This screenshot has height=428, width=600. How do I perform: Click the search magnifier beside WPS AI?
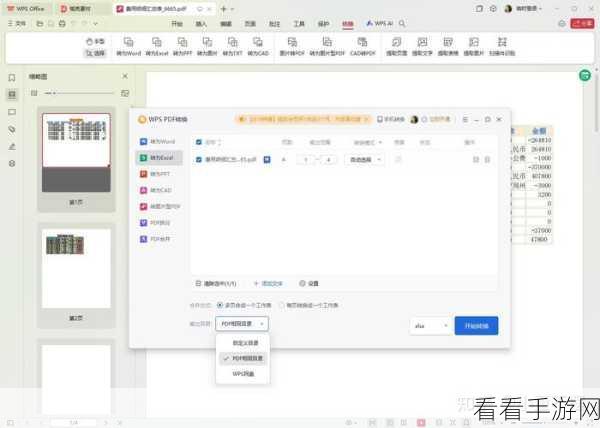point(402,24)
